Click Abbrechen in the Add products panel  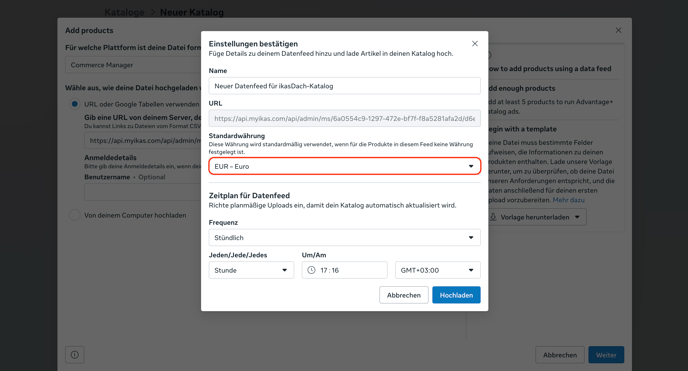click(560, 355)
